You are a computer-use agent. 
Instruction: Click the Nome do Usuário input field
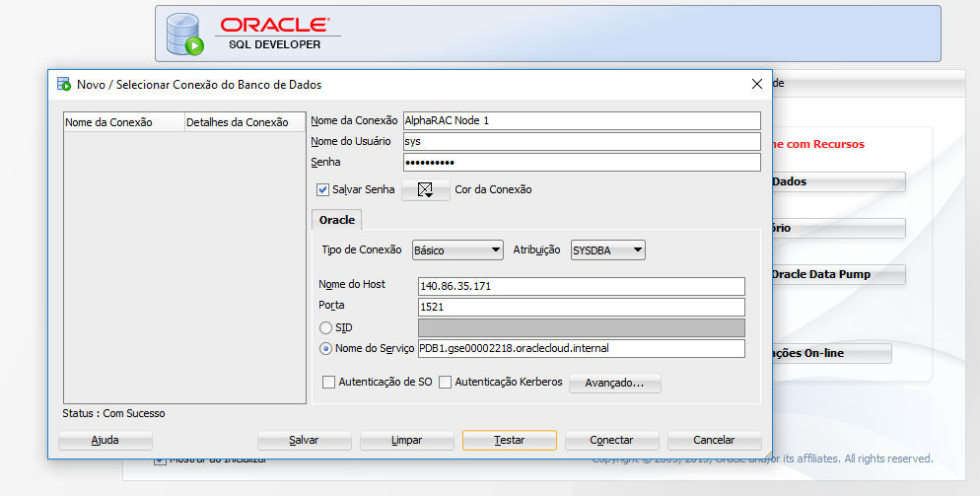click(x=582, y=141)
